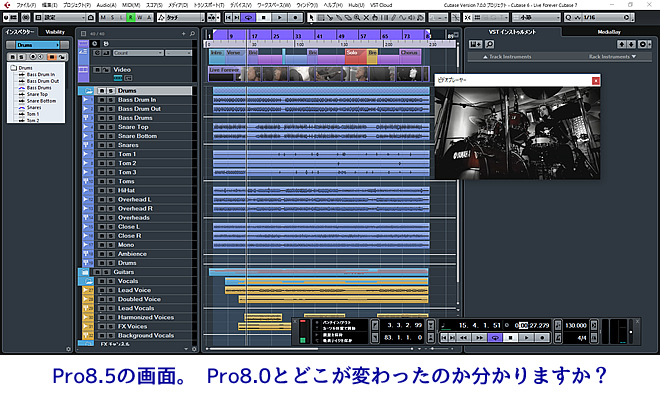The width and height of the screenshot is (660, 400).
Task: Toggle global Mute (M) state button
Action: 103,18
